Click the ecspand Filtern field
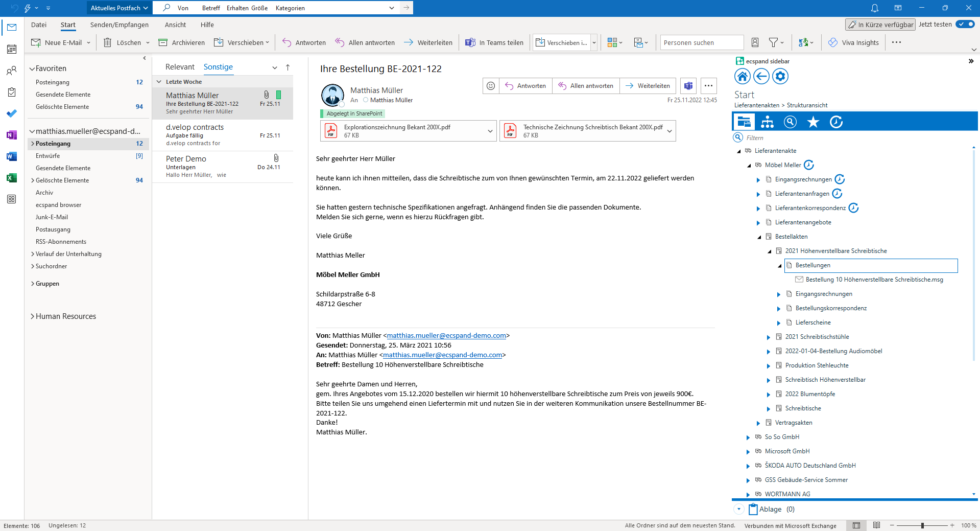This screenshot has width=980, height=531. pos(853,137)
